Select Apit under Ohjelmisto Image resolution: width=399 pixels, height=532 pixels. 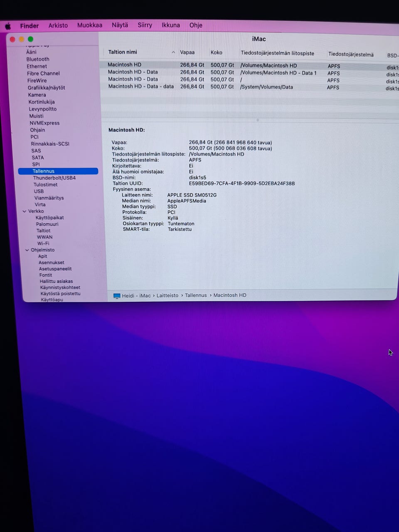click(x=43, y=256)
